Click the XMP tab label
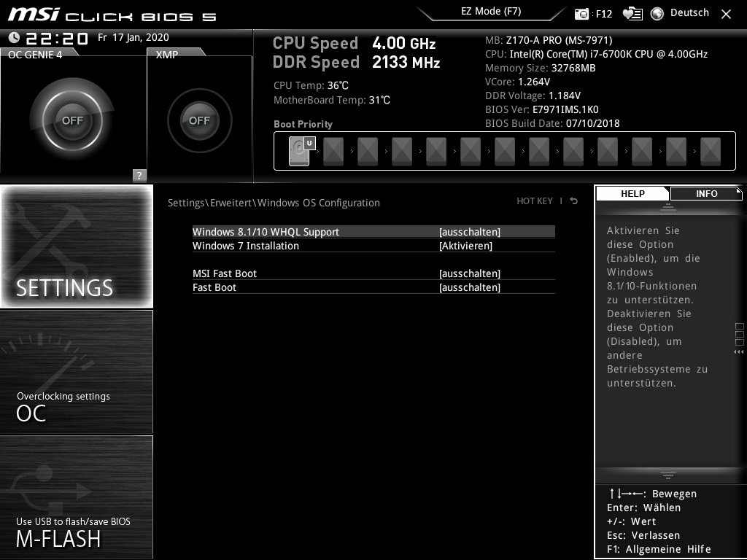Image resolution: width=747 pixels, height=560 pixels. (x=167, y=55)
